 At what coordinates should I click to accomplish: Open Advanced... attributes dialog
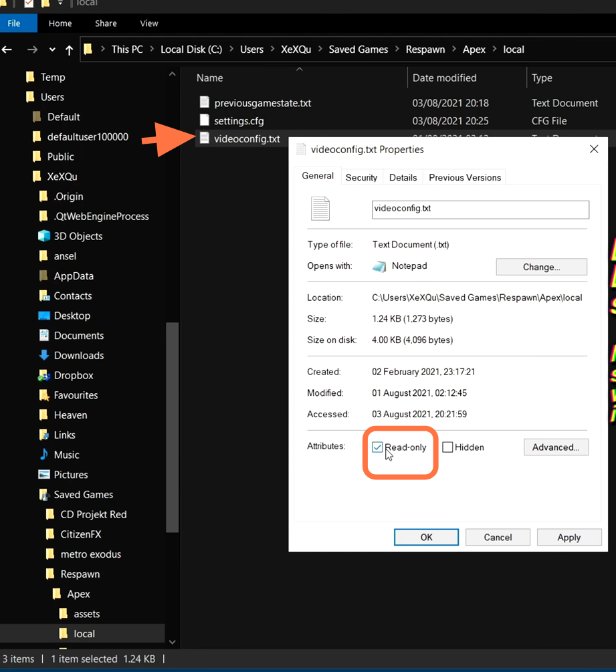point(556,447)
